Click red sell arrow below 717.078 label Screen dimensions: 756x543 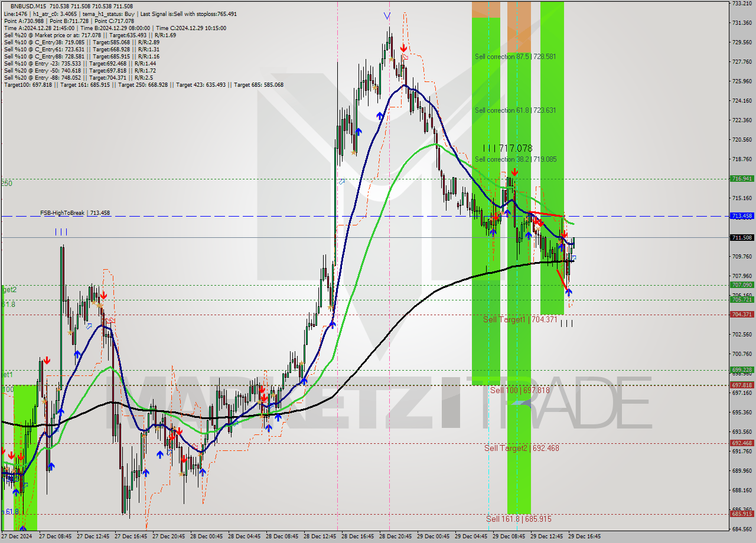(514, 172)
